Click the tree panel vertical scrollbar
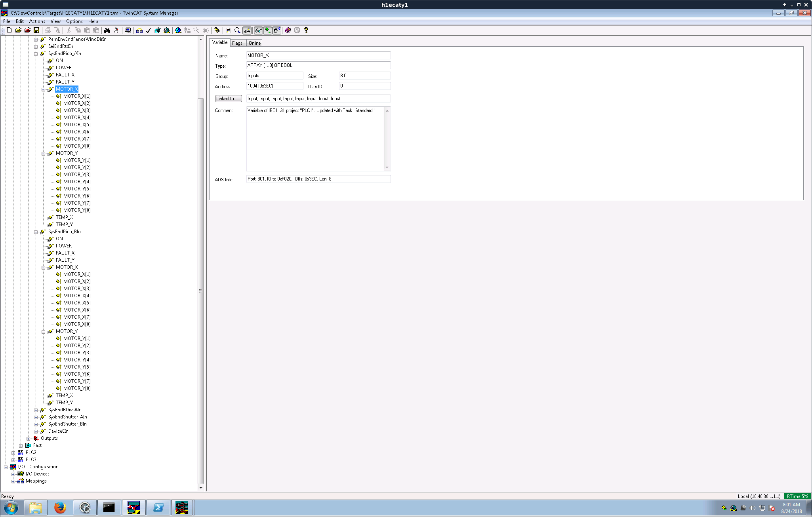The width and height of the screenshot is (812, 517). pos(201,291)
